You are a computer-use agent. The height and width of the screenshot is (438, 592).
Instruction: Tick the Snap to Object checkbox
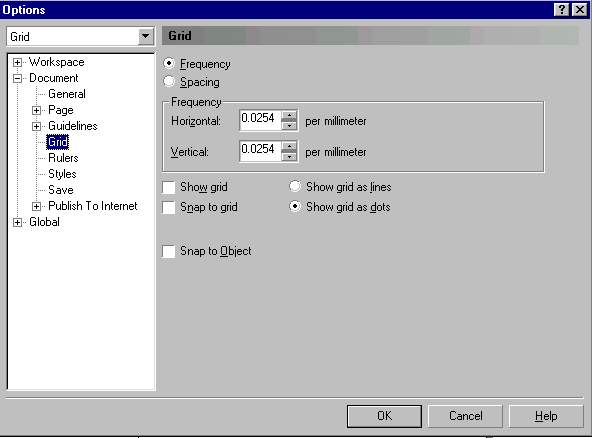(168, 251)
